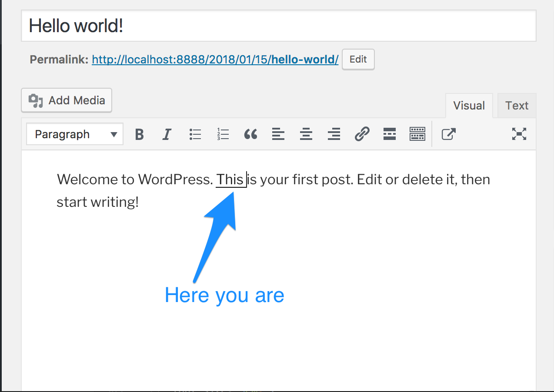Screen dimensions: 554x392
Task: Click into the Hello world! title field
Action: click(279, 26)
